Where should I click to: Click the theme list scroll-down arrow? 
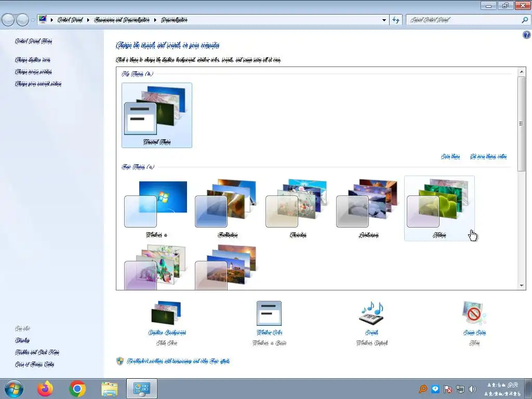[x=522, y=286]
